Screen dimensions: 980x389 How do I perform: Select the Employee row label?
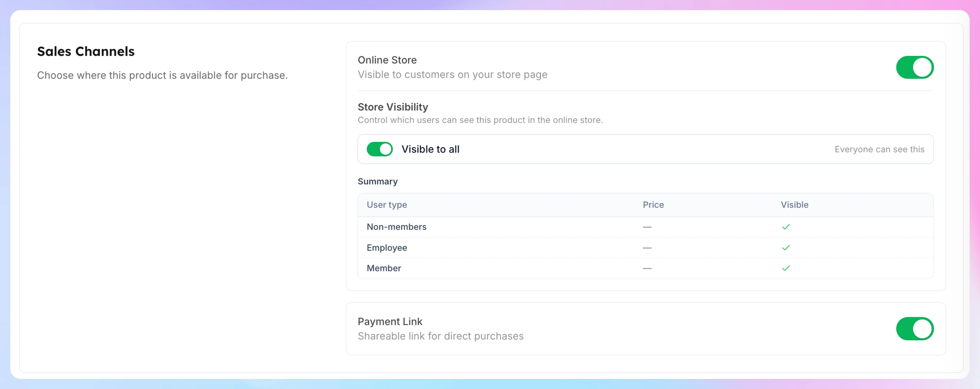tap(387, 248)
